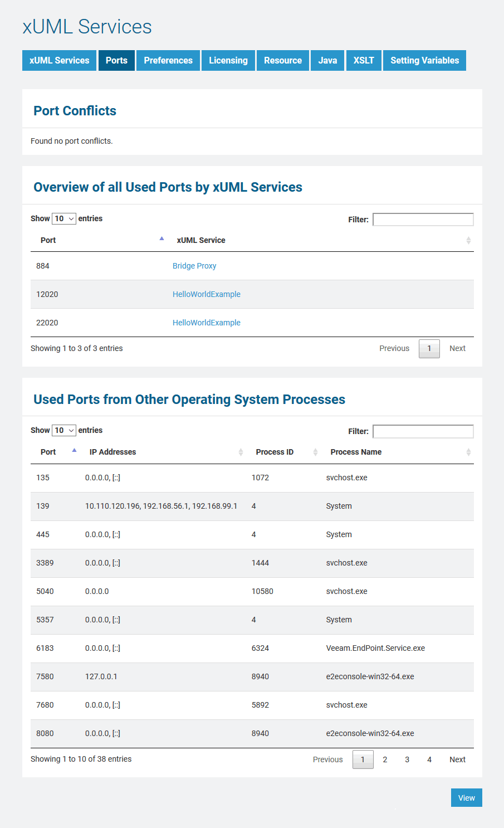Click Next in OS processes pagination
The width and height of the screenshot is (504, 828).
click(457, 759)
